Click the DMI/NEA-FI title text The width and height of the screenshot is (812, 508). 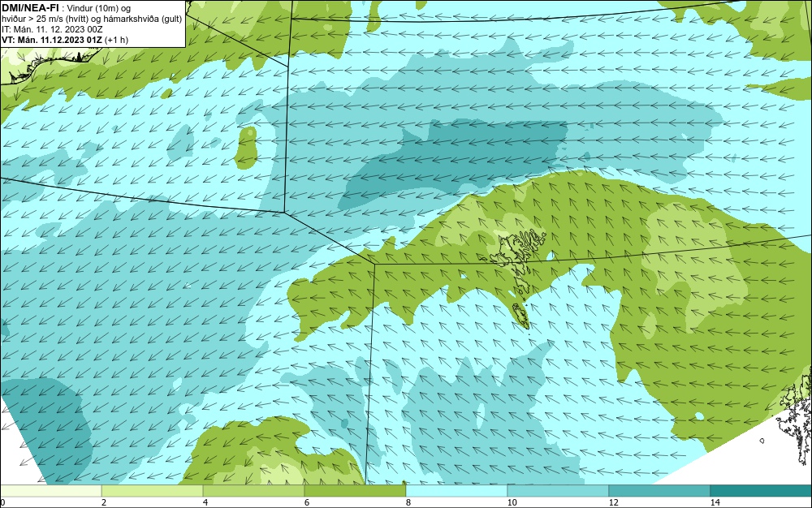tap(30, 7)
